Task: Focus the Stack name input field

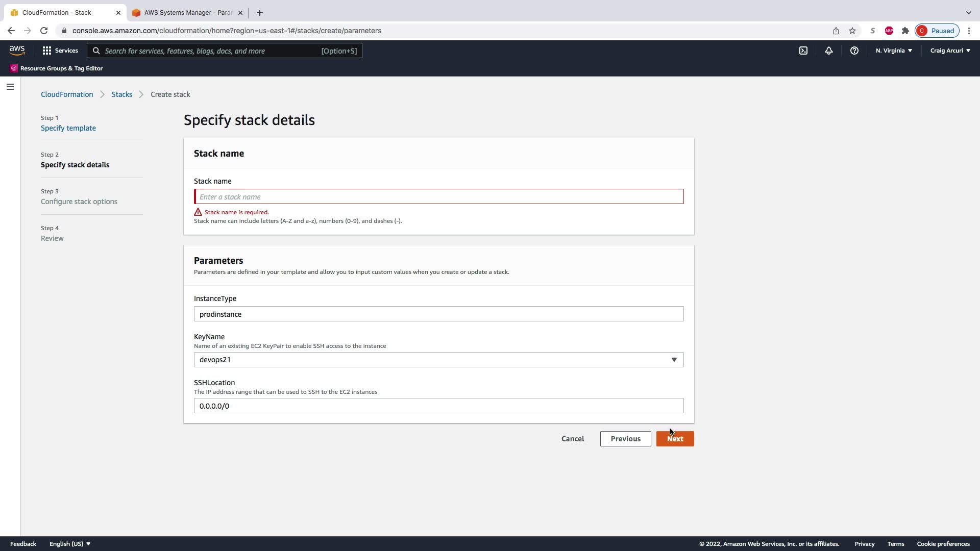Action: coord(438,197)
